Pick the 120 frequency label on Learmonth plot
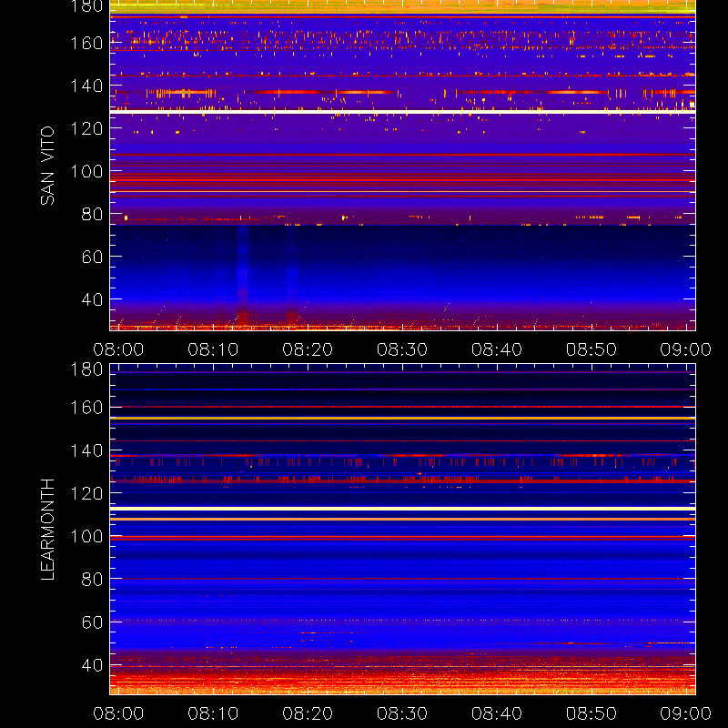This screenshot has height=728, width=728. [x=86, y=493]
